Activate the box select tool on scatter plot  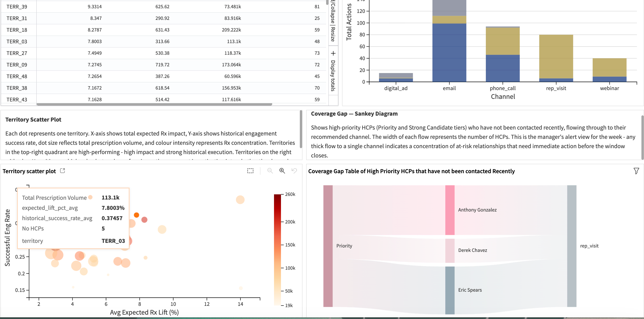click(250, 171)
